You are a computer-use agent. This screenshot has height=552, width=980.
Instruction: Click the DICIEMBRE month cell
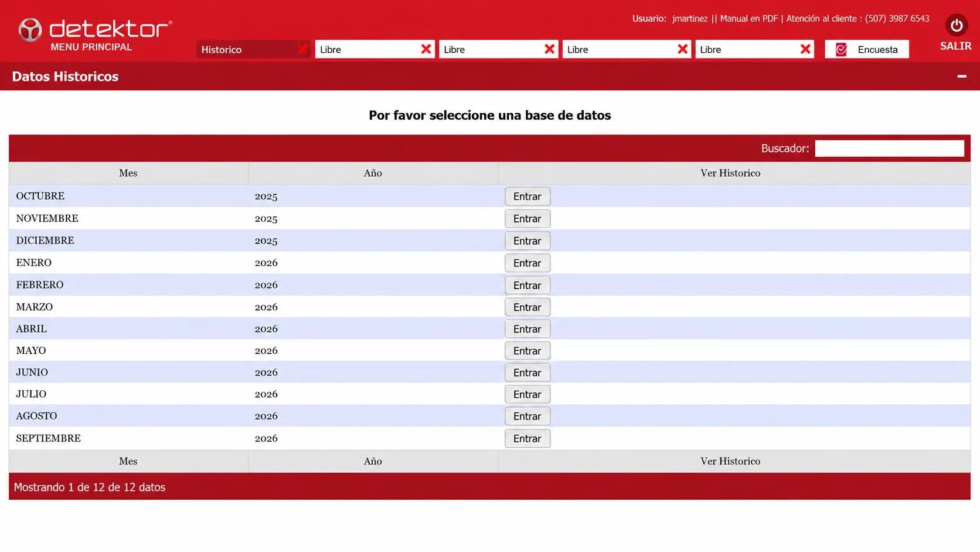coord(128,241)
